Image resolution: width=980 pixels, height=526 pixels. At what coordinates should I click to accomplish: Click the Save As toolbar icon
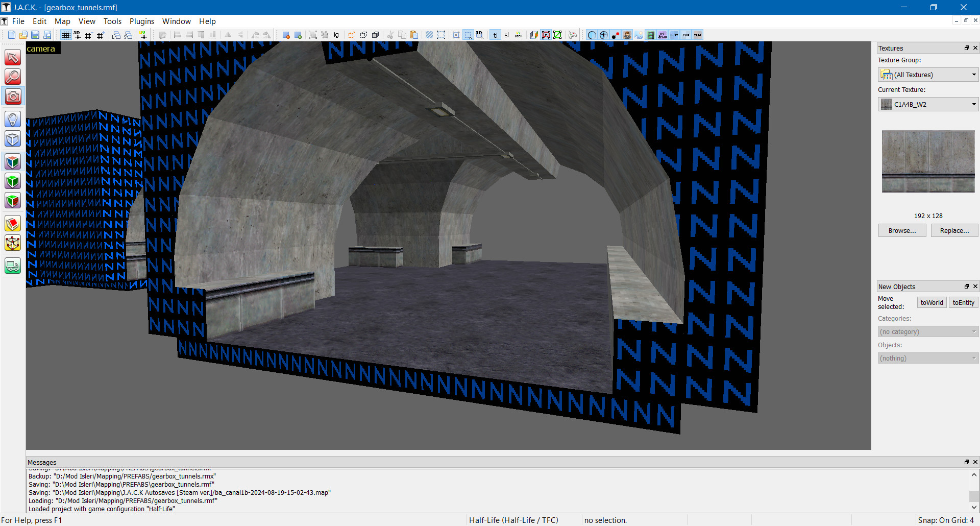pyautogui.click(x=47, y=35)
